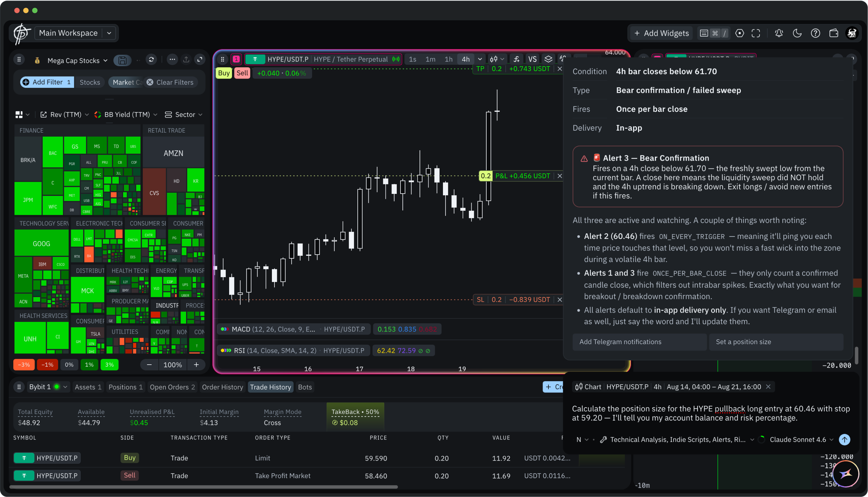Zoom in the heatmap with plus button
The image size is (868, 497).
point(196,365)
